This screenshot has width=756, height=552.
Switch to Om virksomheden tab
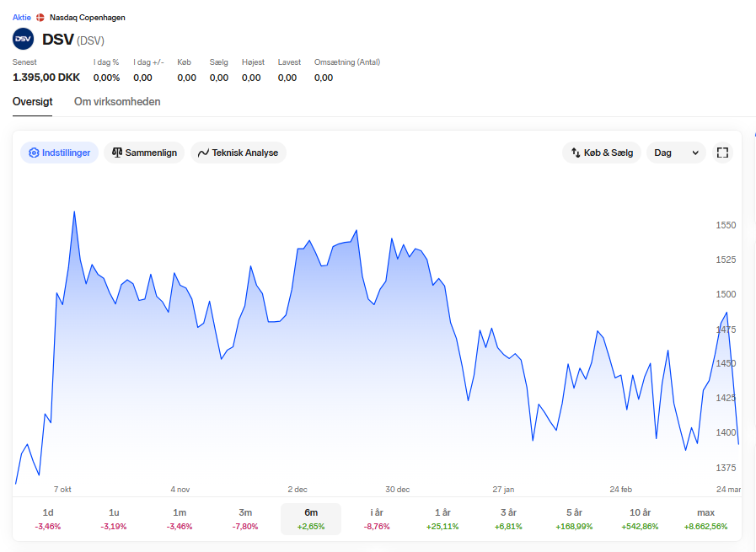[x=117, y=102]
